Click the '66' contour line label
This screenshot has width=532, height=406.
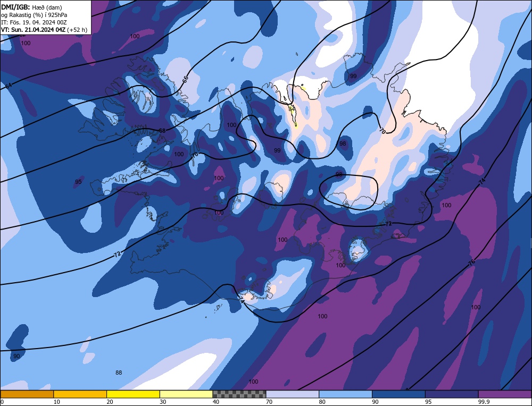185,80
